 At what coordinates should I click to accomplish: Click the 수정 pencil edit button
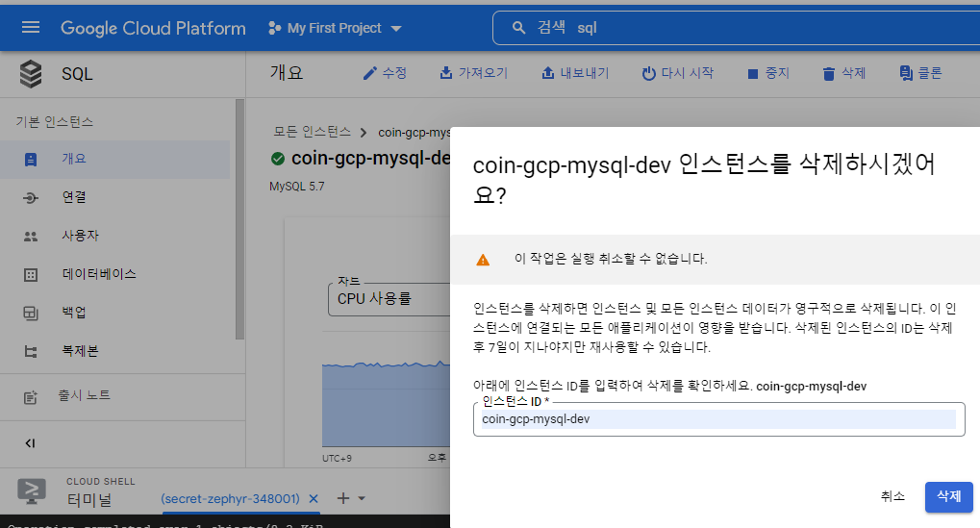click(385, 73)
